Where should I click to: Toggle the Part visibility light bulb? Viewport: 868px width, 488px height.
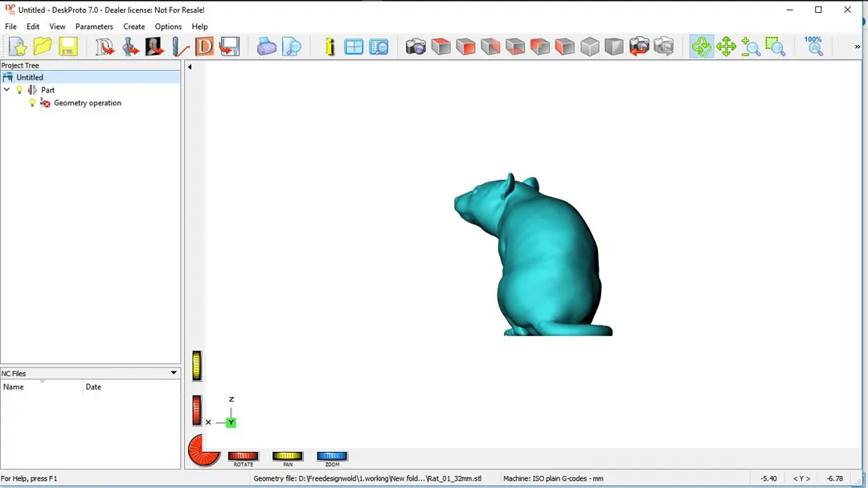pos(20,90)
